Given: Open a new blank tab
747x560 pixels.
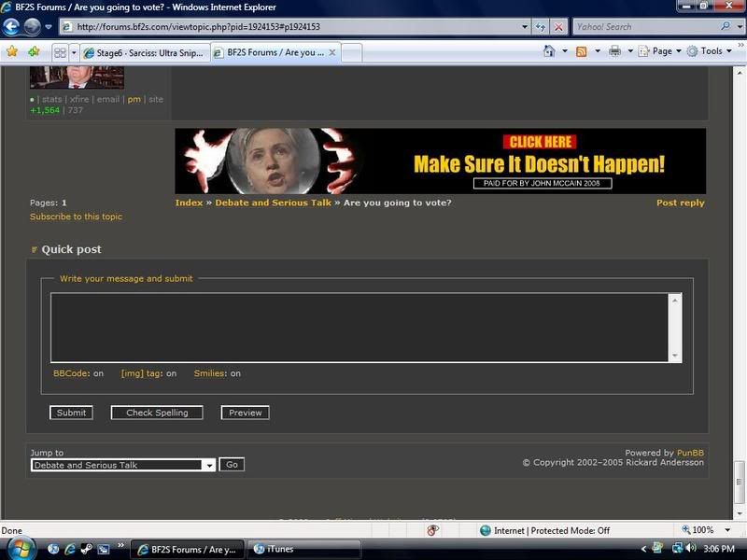Looking at the screenshot, I should [x=352, y=53].
